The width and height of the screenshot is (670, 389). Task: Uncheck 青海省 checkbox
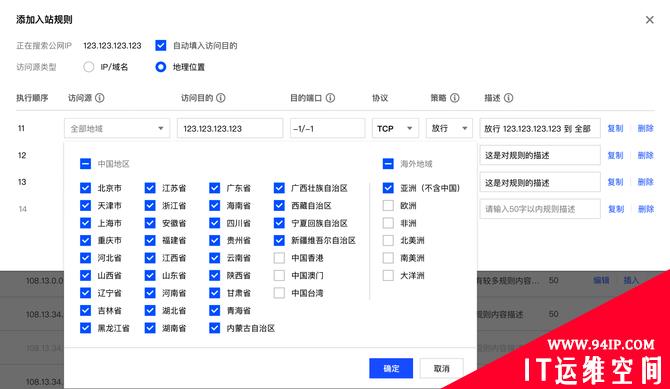[215, 311]
